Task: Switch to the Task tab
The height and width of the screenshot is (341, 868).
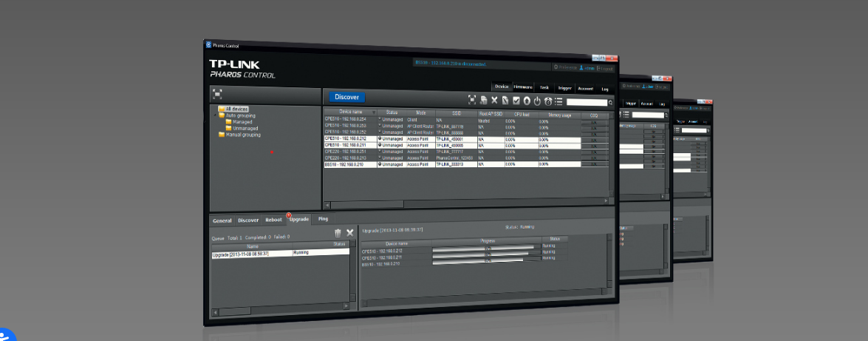Action: tap(544, 87)
